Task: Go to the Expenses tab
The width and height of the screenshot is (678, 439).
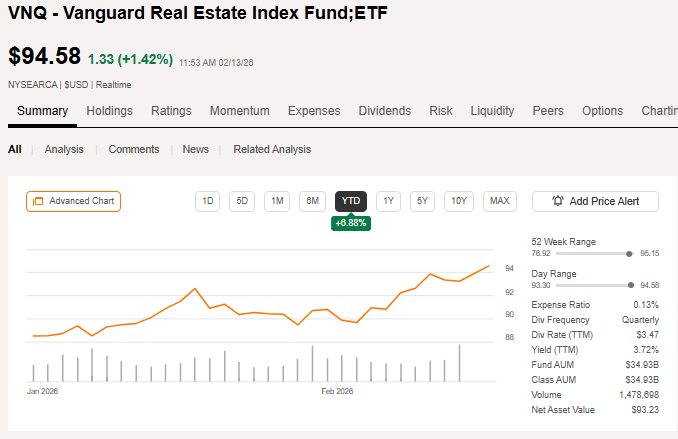Action: point(314,111)
